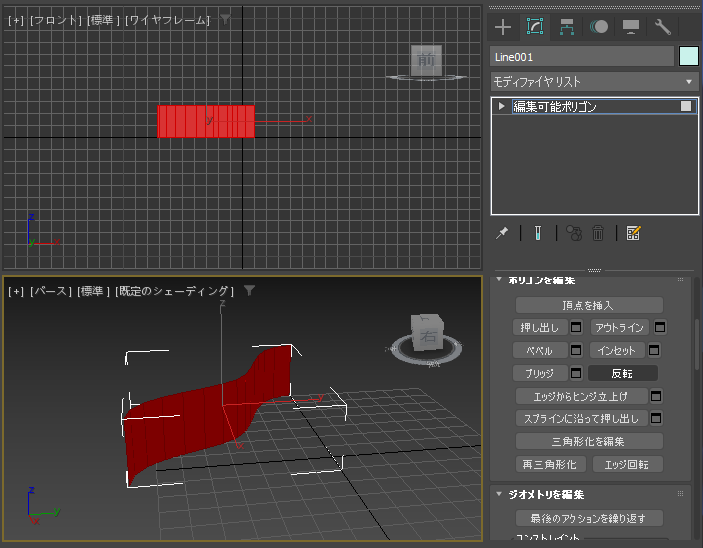
Task: Open settings box next to ベベル
Action: pos(576,351)
